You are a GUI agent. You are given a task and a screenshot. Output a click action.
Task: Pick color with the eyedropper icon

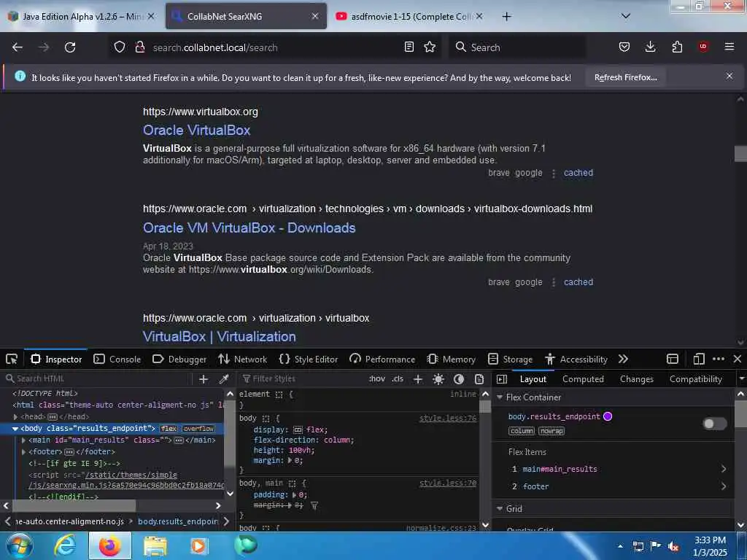(223, 379)
